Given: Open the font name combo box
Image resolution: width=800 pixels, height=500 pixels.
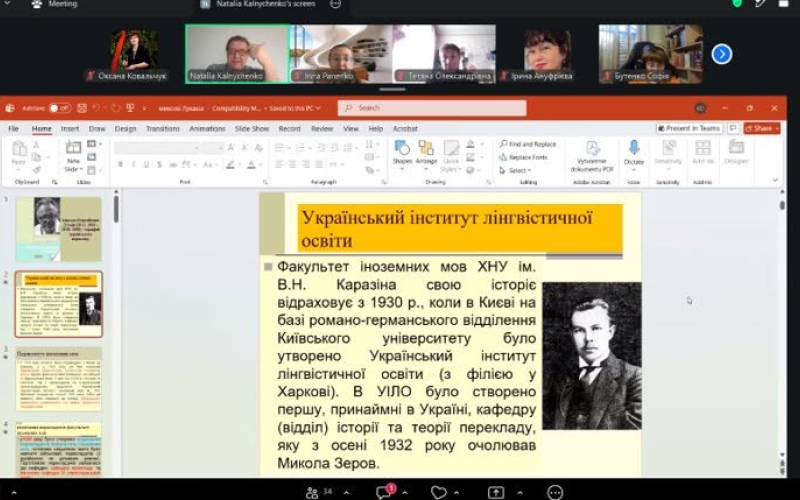Looking at the screenshot, I should coord(156,148).
